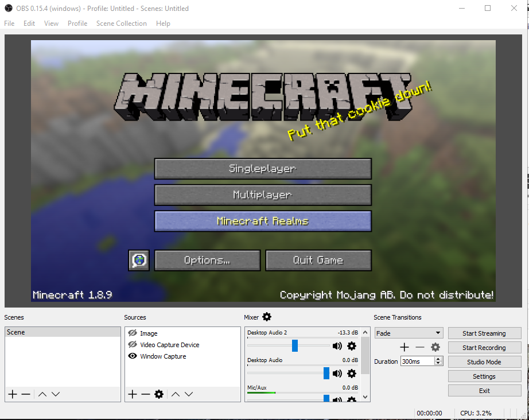
Task: Decrease the Duration with down arrow
Action: click(x=438, y=363)
